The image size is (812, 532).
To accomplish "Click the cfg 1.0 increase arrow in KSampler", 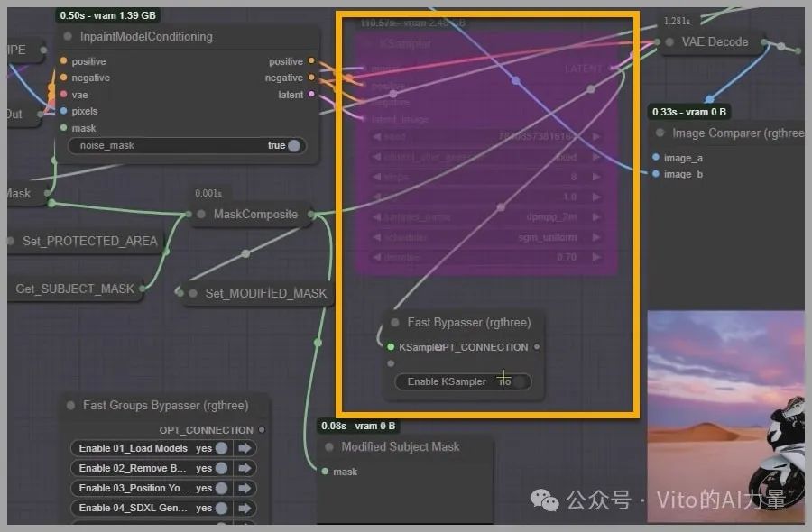I will tap(596, 197).
